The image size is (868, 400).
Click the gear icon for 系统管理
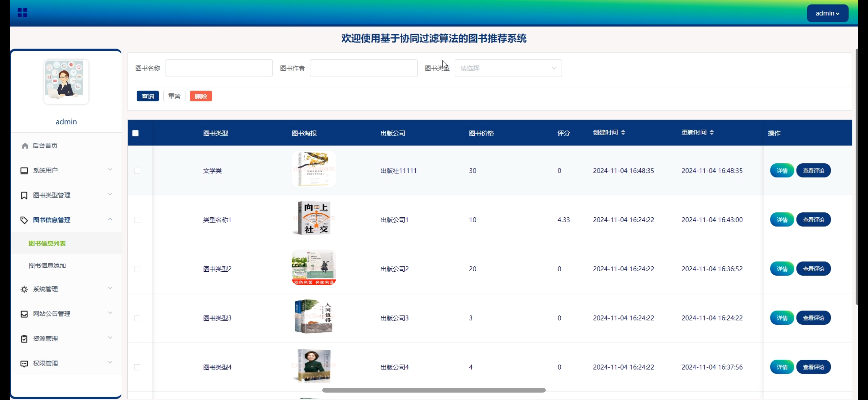click(24, 289)
